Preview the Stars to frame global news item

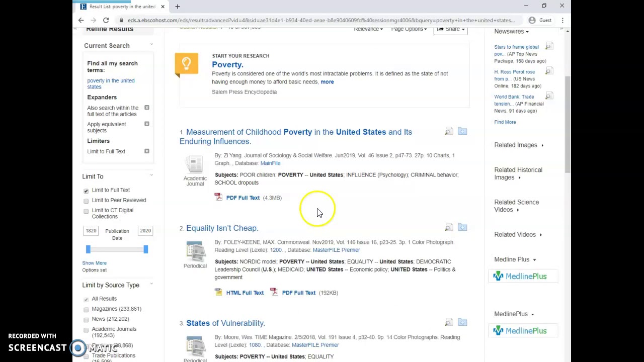(549, 47)
